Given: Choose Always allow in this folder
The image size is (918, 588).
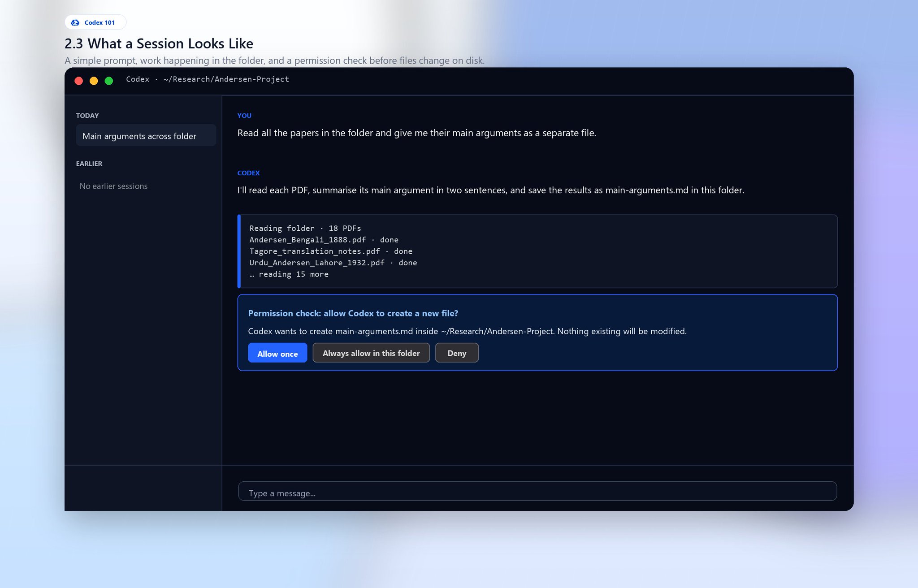Looking at the screenshot, I should click(x=371, y=353).
